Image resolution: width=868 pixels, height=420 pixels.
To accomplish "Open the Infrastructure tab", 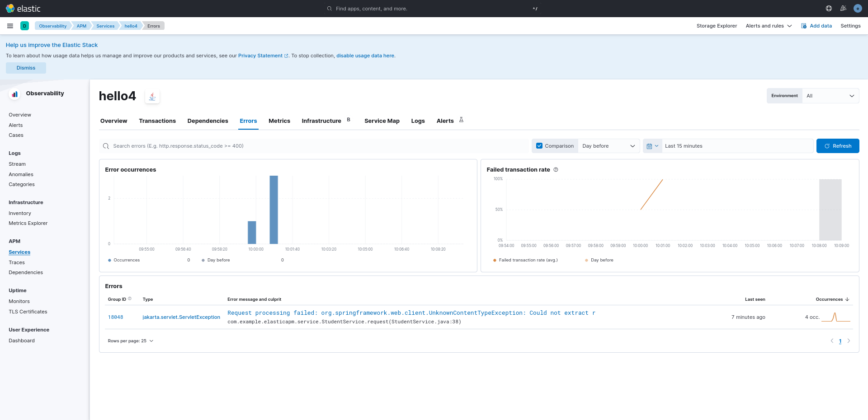I will point(321,121).
